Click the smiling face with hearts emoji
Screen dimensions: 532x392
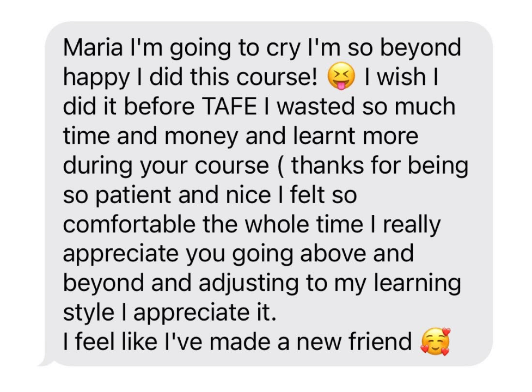point(435,341)
